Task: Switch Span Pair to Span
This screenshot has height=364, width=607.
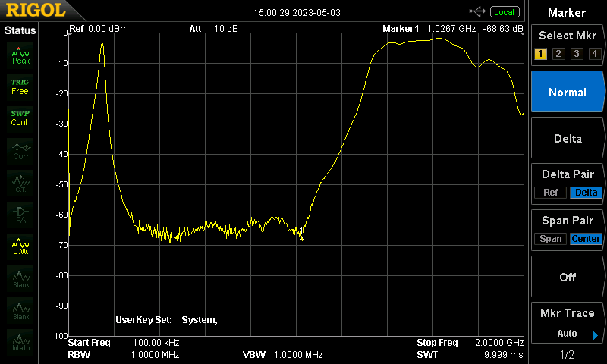Action: pos(551,239)
